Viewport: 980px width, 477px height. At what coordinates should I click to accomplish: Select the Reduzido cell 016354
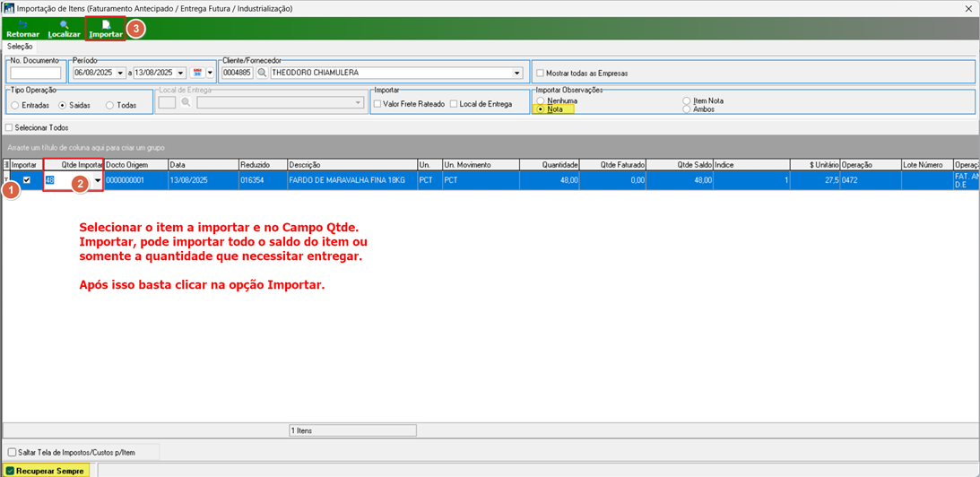[x=262, y=181]
